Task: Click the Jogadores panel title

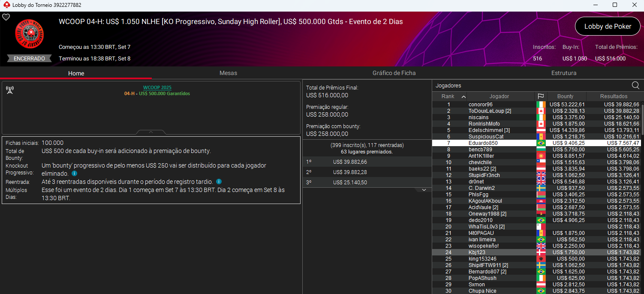Action: (448, 86)
